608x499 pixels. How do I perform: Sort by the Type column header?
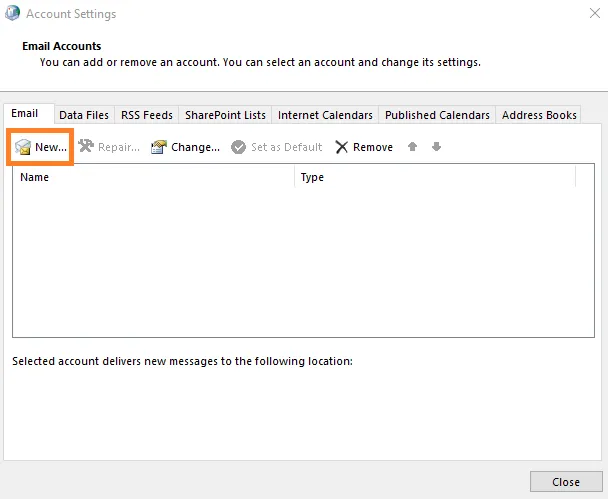coord(435,177)
